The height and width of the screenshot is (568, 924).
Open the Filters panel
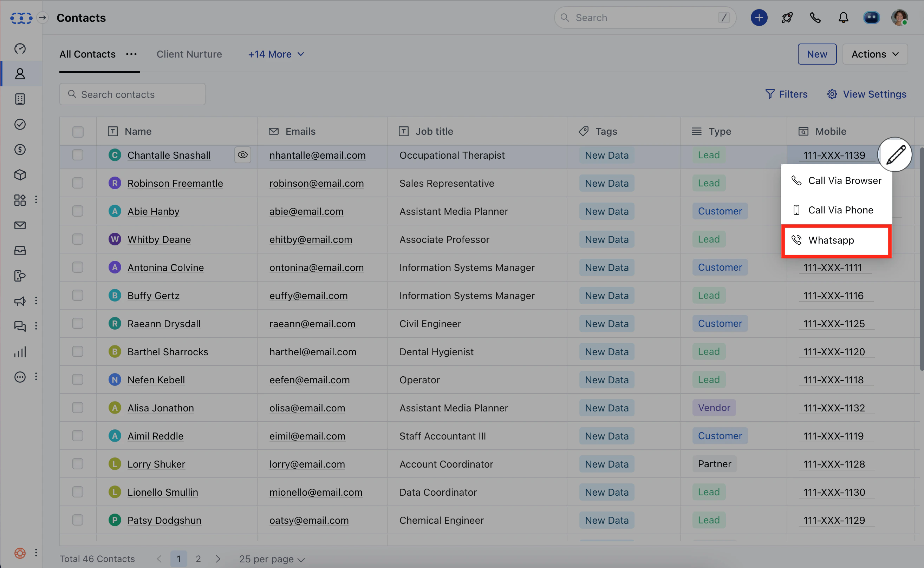(x=786, y=94)
